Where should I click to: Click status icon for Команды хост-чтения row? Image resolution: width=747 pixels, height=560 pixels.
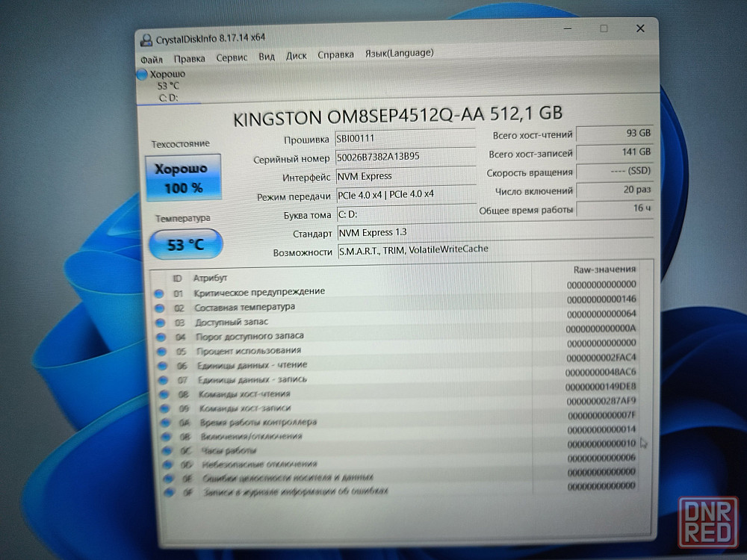[164, 394]
